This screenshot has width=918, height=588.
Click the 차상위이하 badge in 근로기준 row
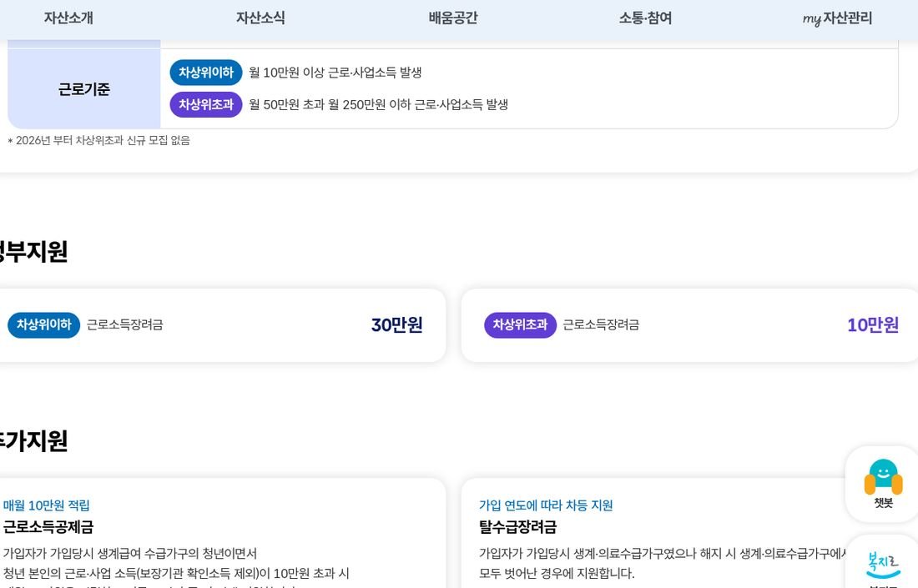tap(205, 73)
